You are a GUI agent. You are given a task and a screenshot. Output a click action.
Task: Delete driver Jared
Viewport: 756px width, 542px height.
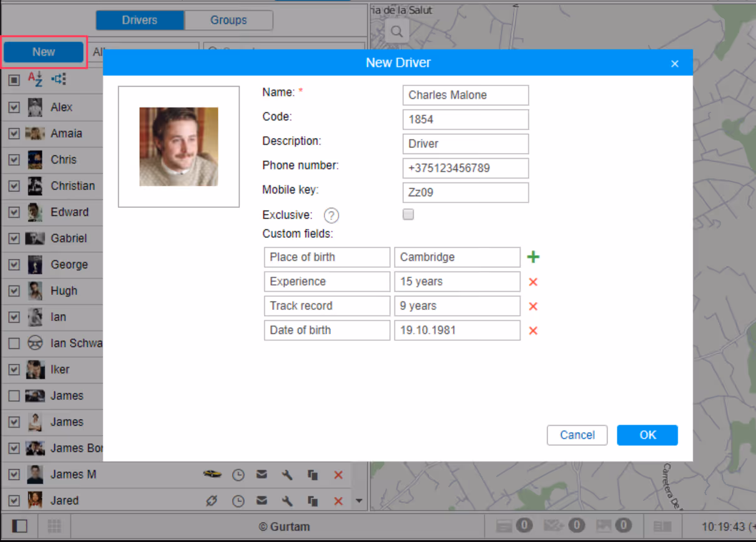338,501
